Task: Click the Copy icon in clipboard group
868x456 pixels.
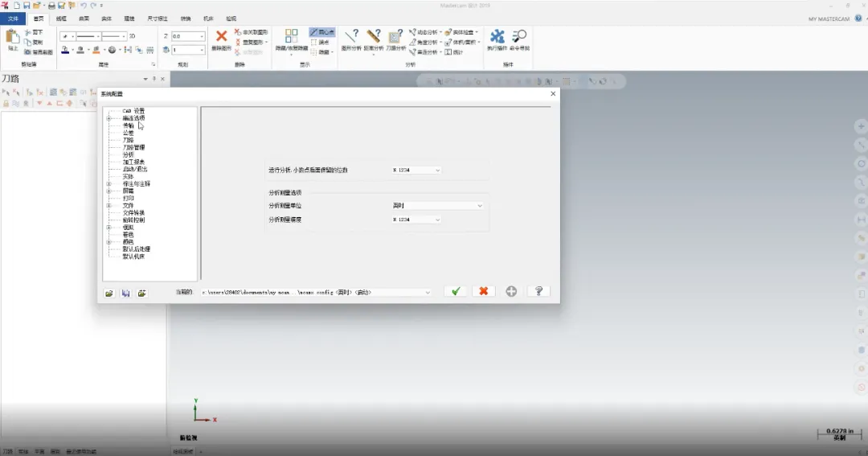Action: (28, 42)
